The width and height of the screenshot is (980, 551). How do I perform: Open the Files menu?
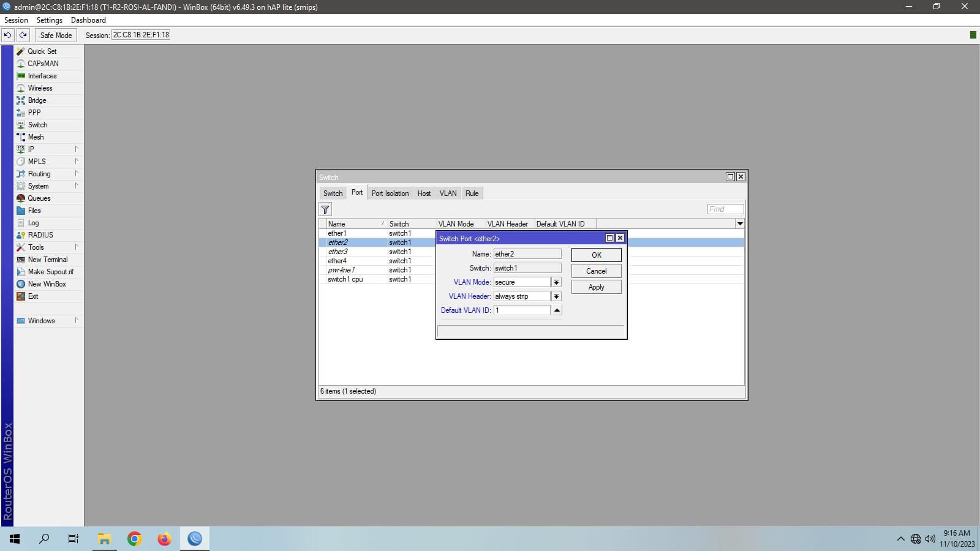pos(48,211)
